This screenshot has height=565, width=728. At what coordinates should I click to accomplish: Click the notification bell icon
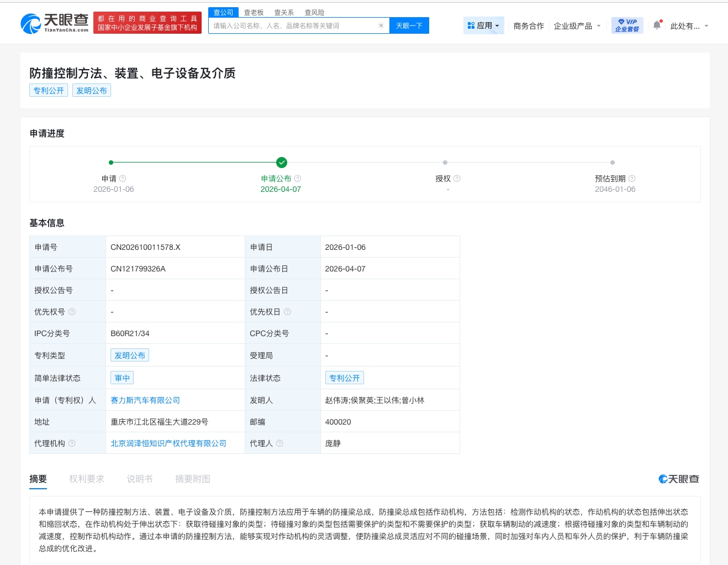[656, 24]
